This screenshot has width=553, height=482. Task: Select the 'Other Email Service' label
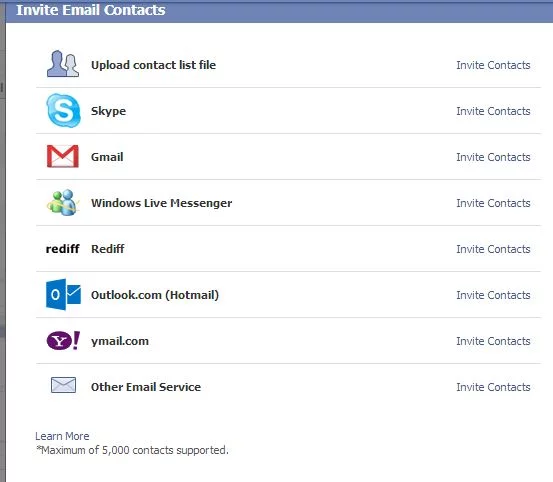click(146, 387)
